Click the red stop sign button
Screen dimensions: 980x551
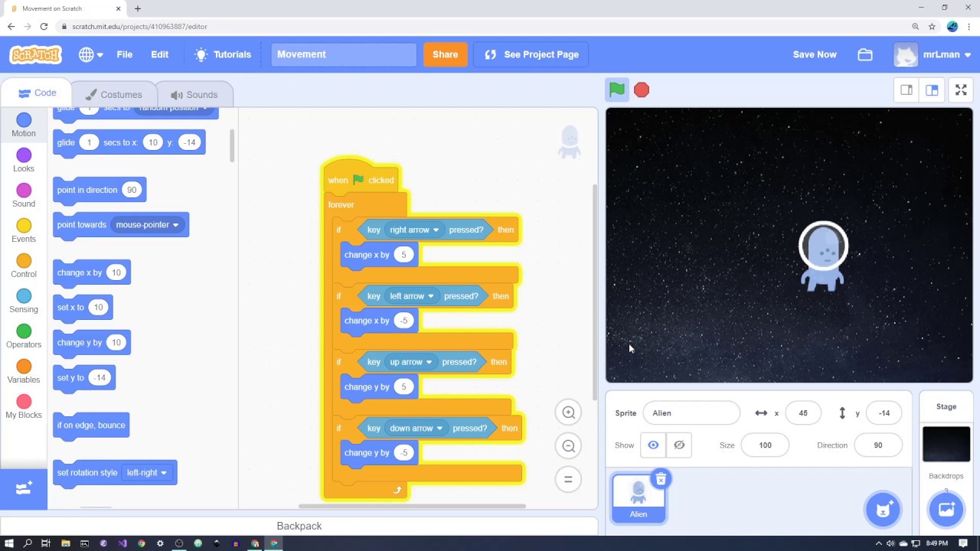[x=642, y=90]
